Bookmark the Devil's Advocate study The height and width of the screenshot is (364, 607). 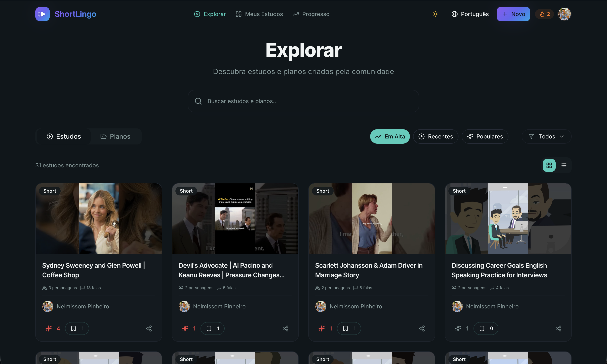pos(212,328)
